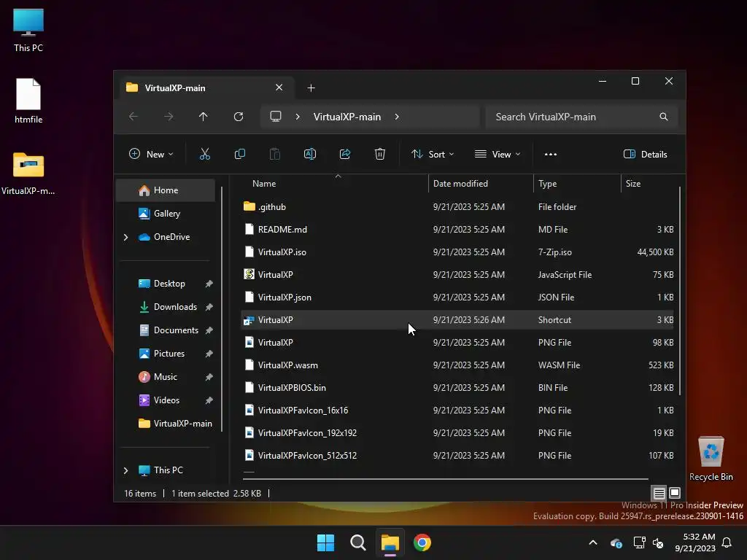
Task: Show hidden tray icons chevron
Action: click(593, 542)
